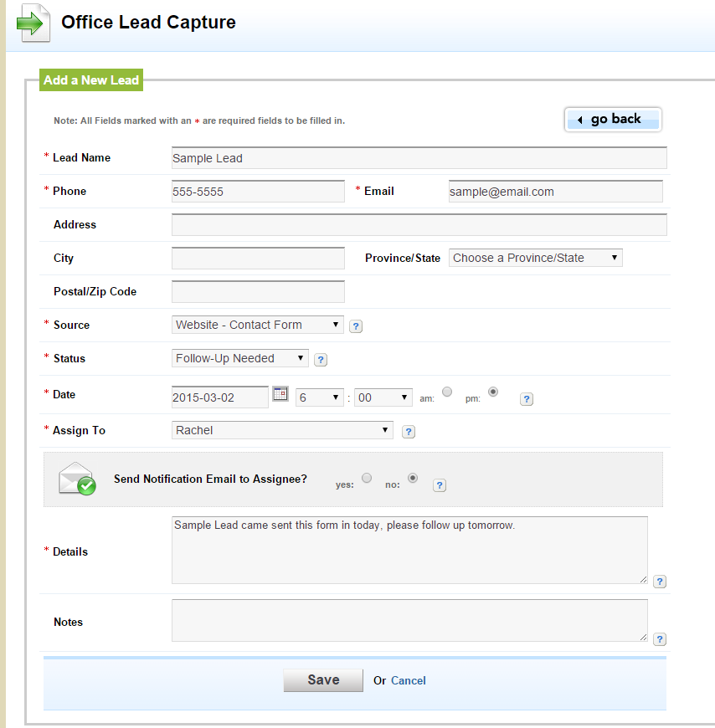Click help icon beside Details text area
715x728 pixels.
click(x=660, y=582)
